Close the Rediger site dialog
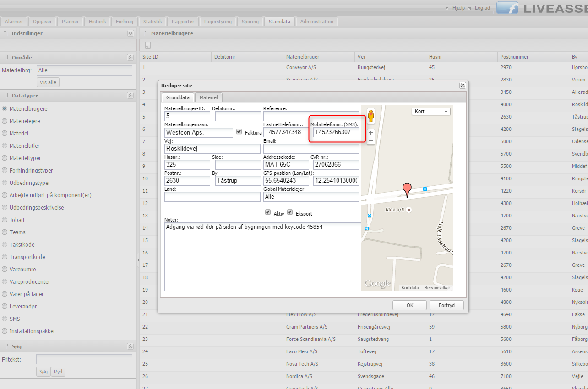Image resolution: width=588 pixels, height=389 pixels. pyautogui.click(x=463, y=86)
